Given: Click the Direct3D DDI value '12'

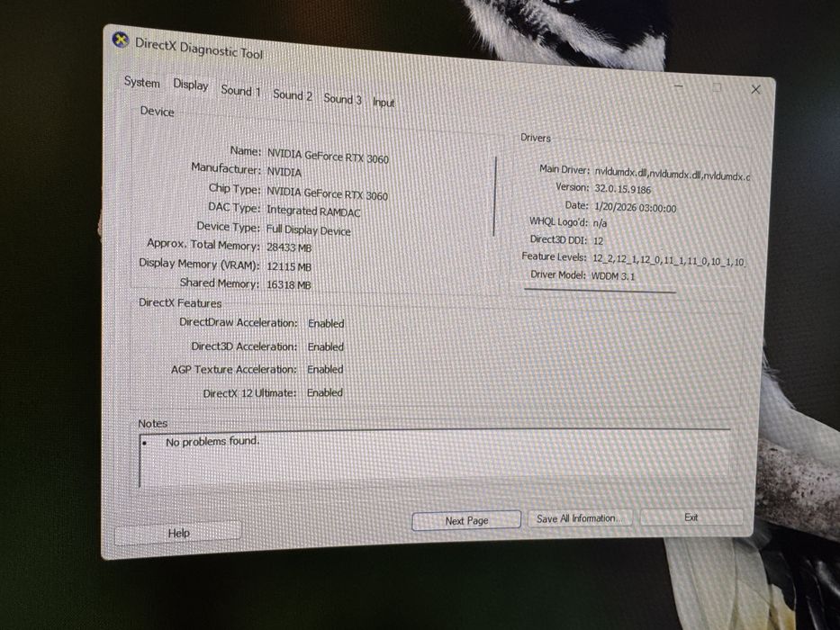Looking at the screenshot, I should tap(598, 241).
